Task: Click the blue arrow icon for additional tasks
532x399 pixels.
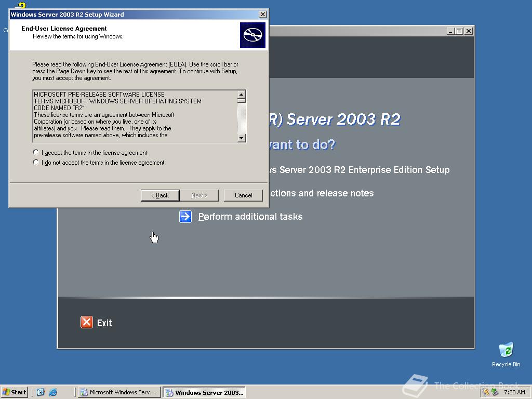Action: pyautogui.click(x=185, y=217)
